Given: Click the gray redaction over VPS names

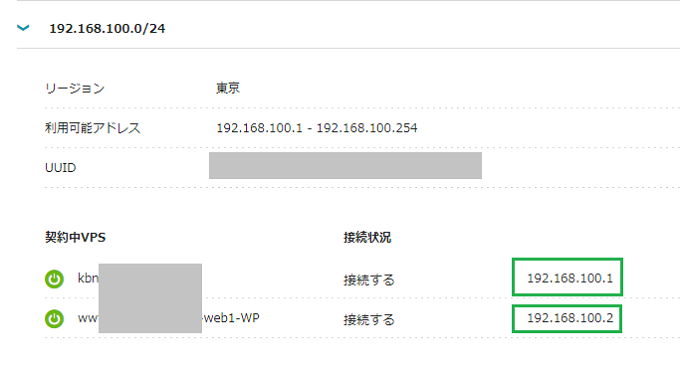Looking at the screenshot, I should point(150,298).
